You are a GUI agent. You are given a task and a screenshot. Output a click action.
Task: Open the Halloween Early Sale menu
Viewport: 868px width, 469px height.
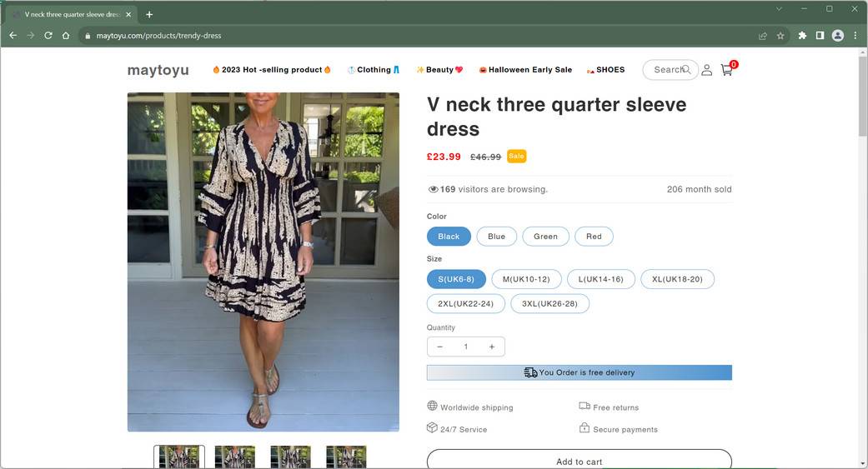(x=525, y=70)
